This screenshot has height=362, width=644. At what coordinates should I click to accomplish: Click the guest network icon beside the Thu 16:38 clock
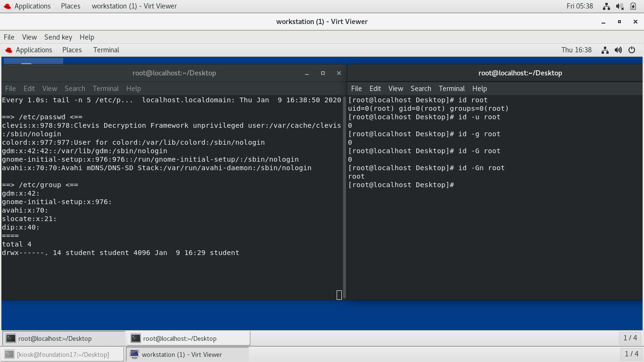click(x=605, y=50)
